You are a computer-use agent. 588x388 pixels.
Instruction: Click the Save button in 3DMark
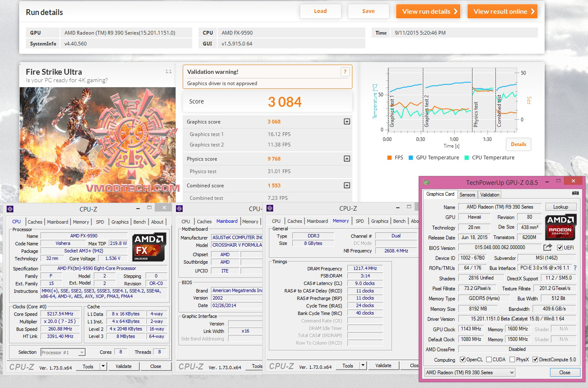pos(368,11)
